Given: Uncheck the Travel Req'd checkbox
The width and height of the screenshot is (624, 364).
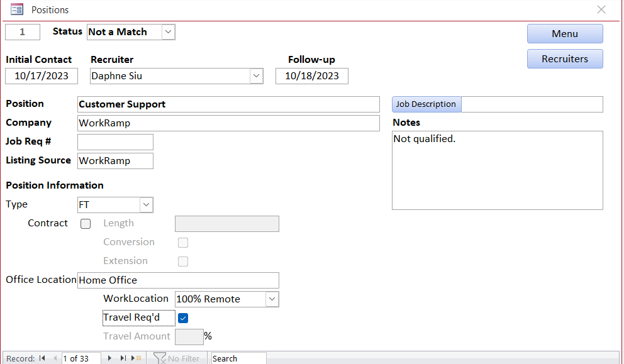Looking at the screenshot, I should [182, 318].
